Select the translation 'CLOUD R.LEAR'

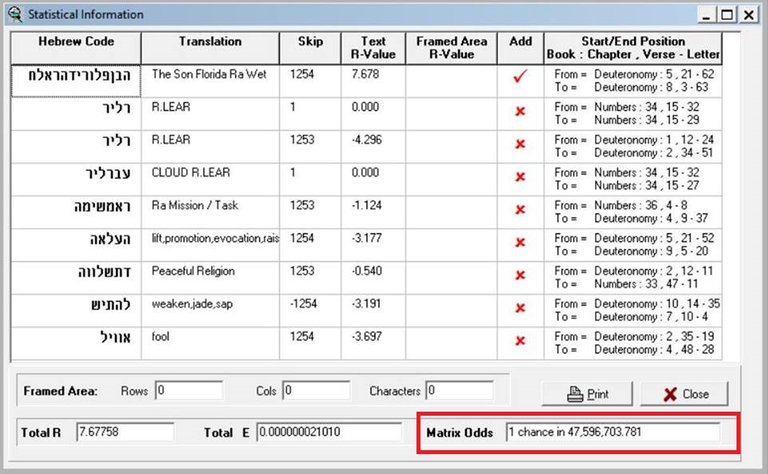[x=191, y=172]
